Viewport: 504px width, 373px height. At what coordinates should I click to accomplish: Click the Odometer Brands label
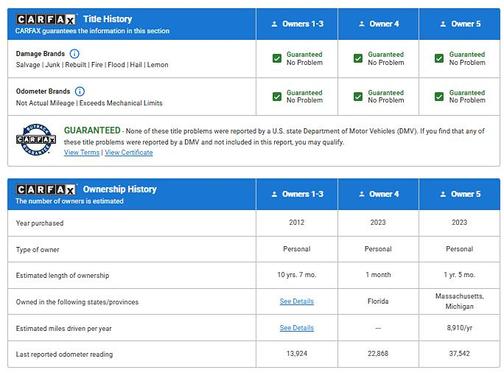click(43, 91)
